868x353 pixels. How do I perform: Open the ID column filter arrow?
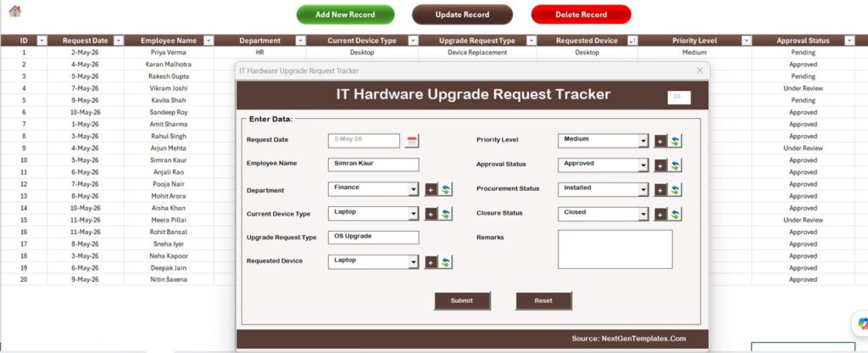[x=42, y=41]
